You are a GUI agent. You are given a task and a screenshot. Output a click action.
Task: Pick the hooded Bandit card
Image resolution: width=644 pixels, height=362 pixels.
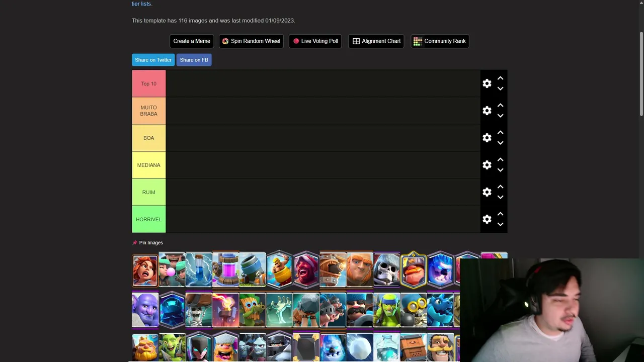(x=199, y=347)
